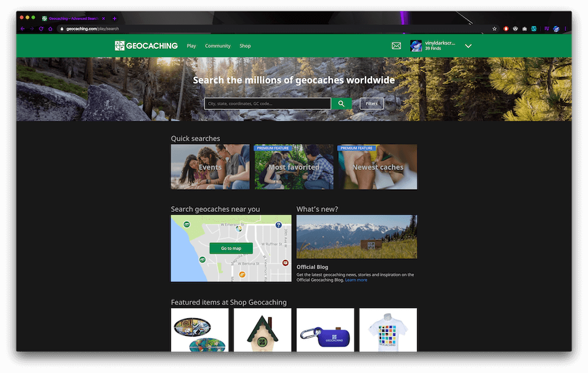This screenshot has width=588, height=373.
Task: Open messages via the envelope icon
Action: coord(396,45)
